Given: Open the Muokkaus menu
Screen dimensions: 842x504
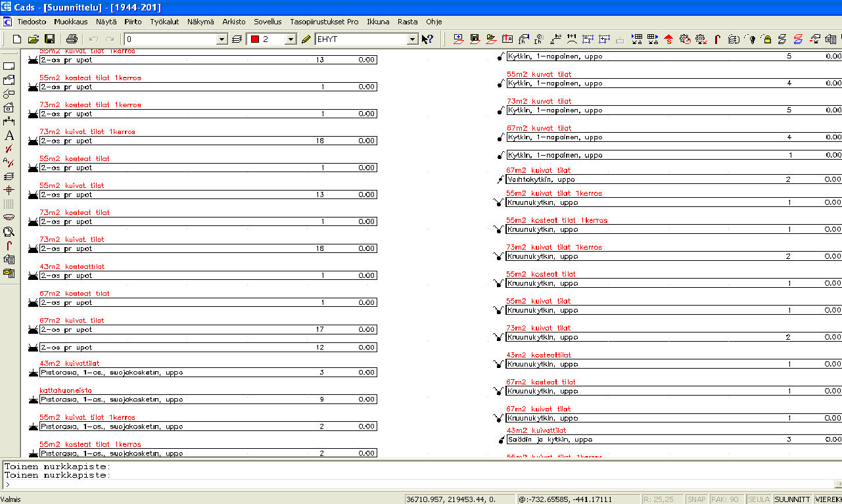Looking at the screenshot, I should (x=72, y=22).
